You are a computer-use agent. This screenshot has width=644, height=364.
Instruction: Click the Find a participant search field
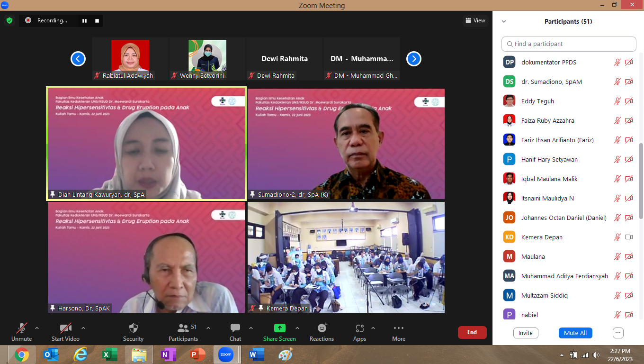click(x=569, y=44)
